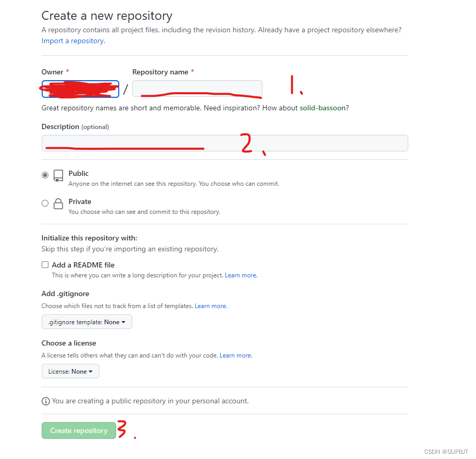476x459 pixels.
Task: Click the Private option label
Action: (x=80, y=202)
